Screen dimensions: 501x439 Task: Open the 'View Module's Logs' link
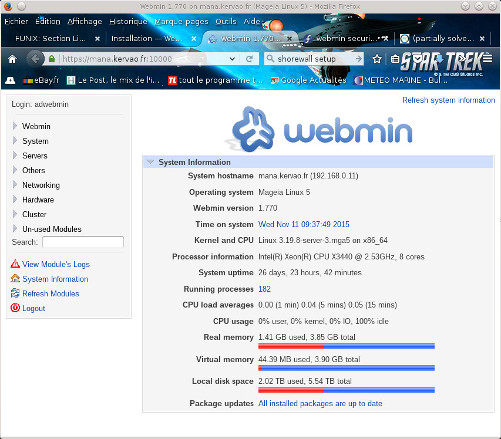56,264
